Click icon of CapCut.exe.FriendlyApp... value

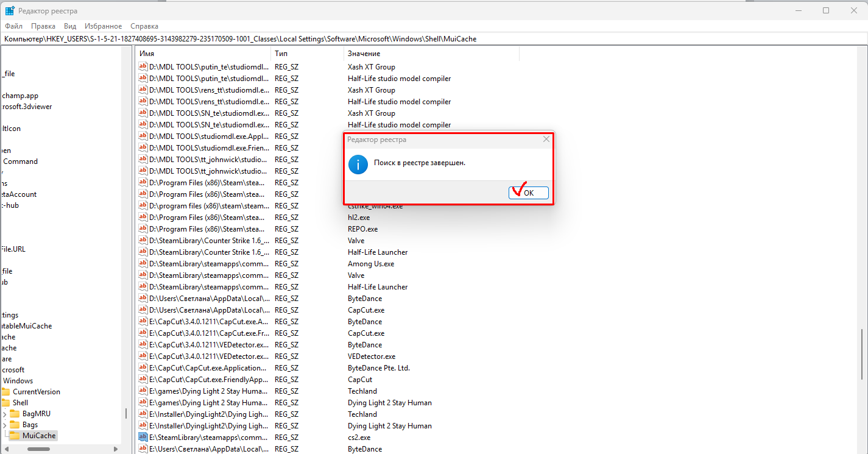(x=143, y=380)
